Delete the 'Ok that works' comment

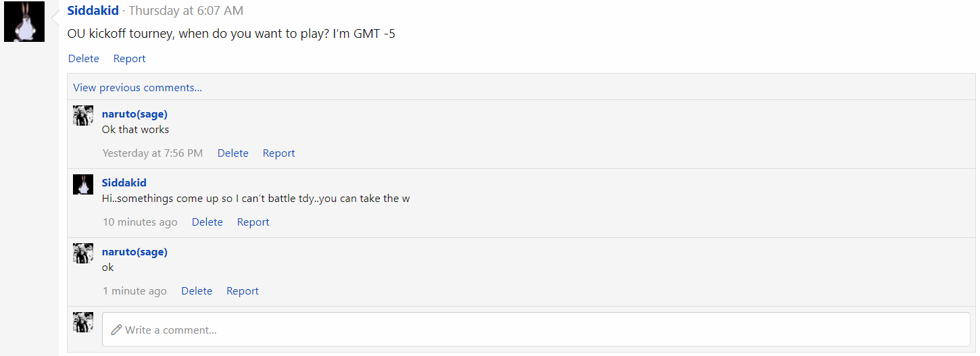click(x=233, y=153)
